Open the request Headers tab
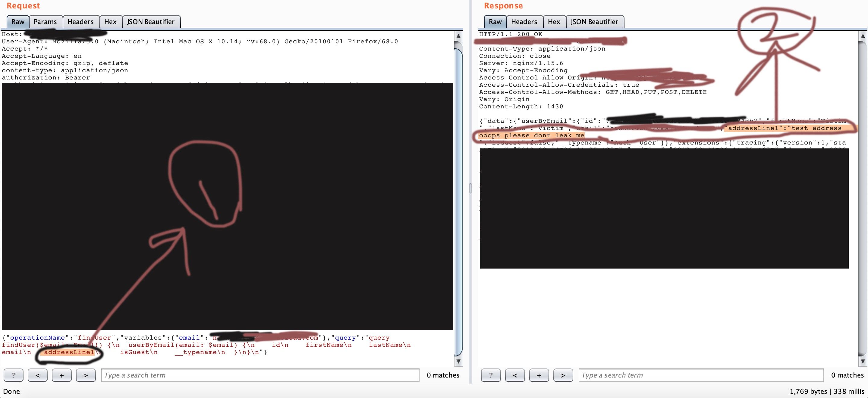 [x=80, y=22]
